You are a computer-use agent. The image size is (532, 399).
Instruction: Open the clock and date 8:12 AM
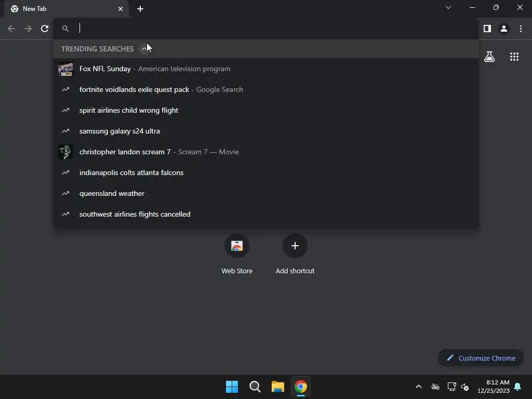tap(494, 387)
